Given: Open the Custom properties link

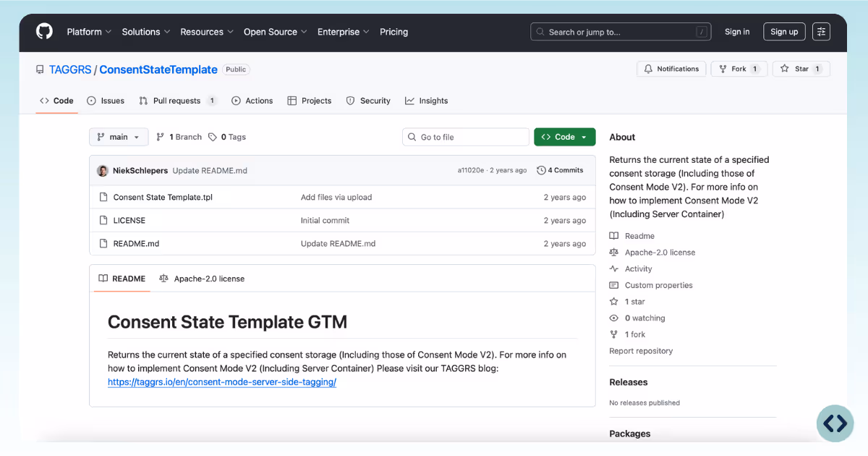Looking at the screenshot, I should tap(651, 285).
